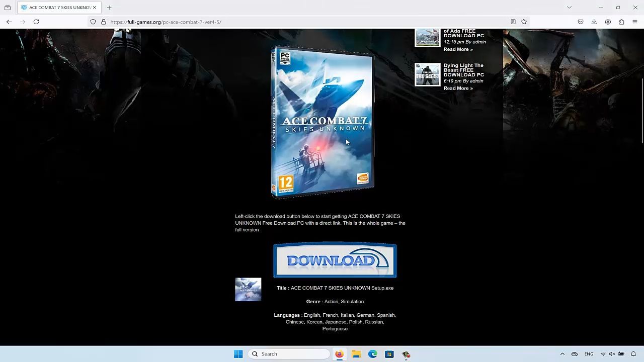Bookmark this page with the star
Image resolution: width=644 pixels, height=362 pixels.
pyautogui.click(x=524, y=22)
